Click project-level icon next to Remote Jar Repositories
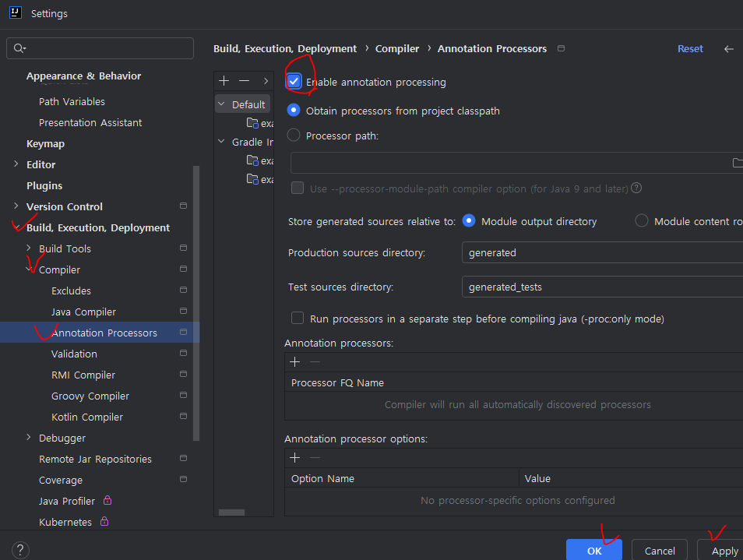 [183, 458]
